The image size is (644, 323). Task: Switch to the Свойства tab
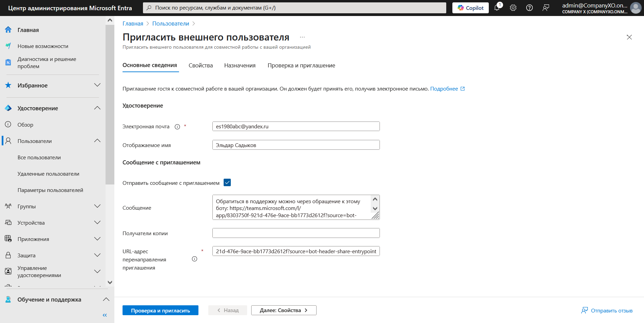pos(201,65)
